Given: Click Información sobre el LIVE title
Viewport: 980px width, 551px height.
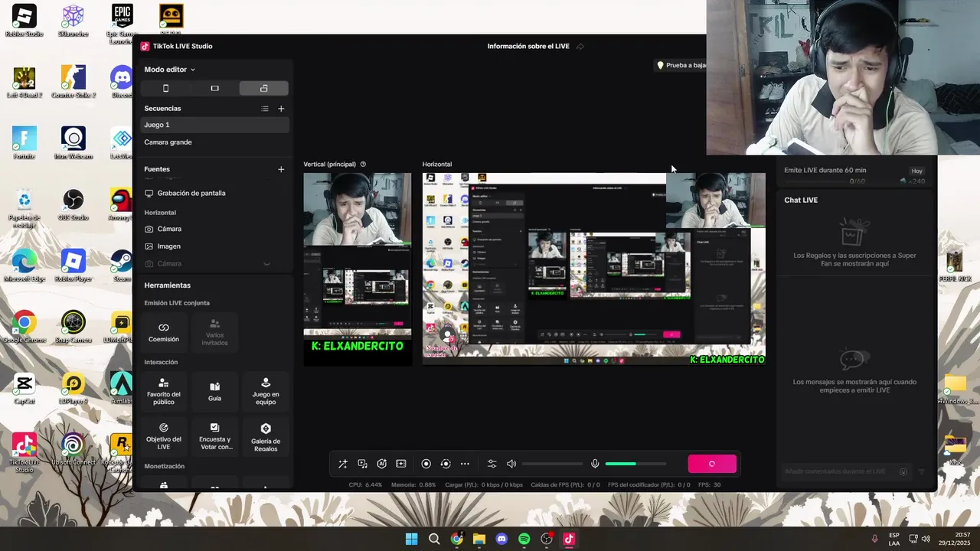Looking at the screenshot, I should pyautogui.click(x=528, y=47).
